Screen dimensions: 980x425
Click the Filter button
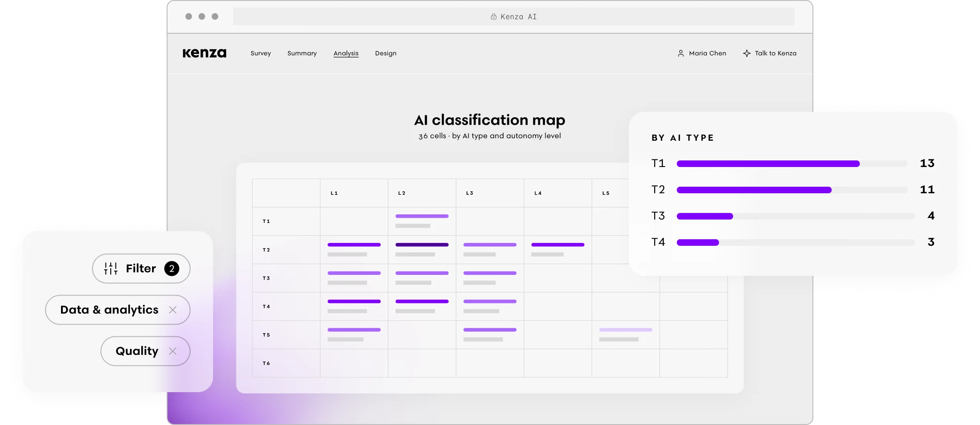tap(141, 268)
